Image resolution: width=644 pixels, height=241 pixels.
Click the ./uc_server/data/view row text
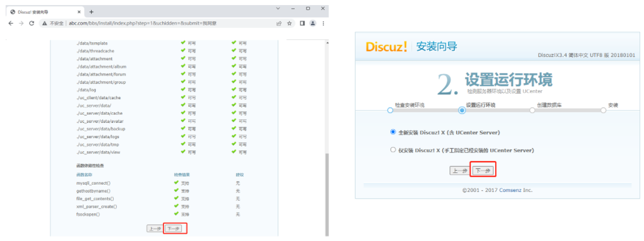pos(98,153)
